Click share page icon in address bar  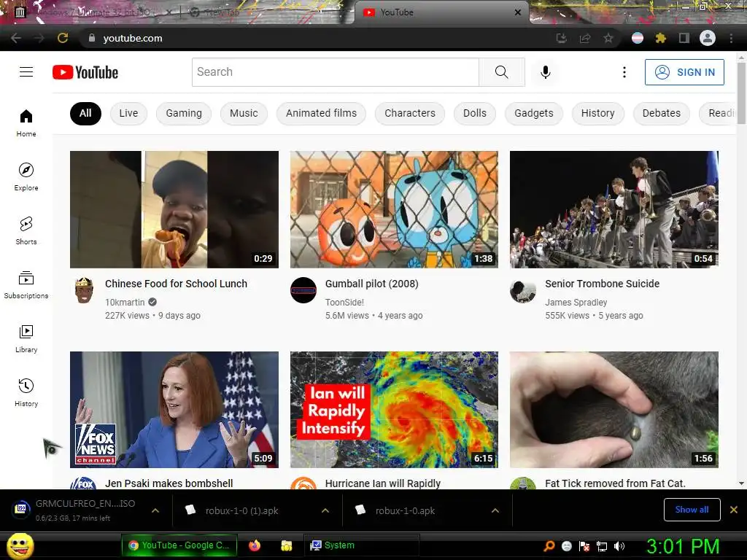pyautogui.click(x=585, y=38)
